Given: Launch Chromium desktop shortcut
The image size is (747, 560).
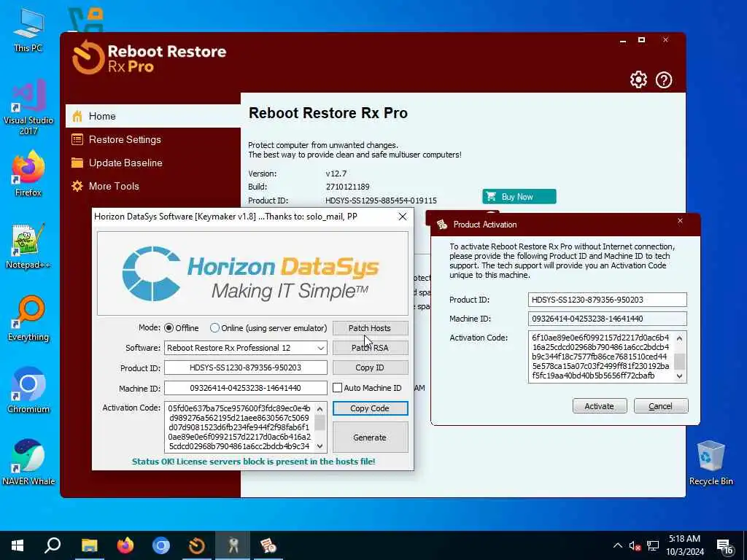Looking at the screenshot, I should [28, 391].
